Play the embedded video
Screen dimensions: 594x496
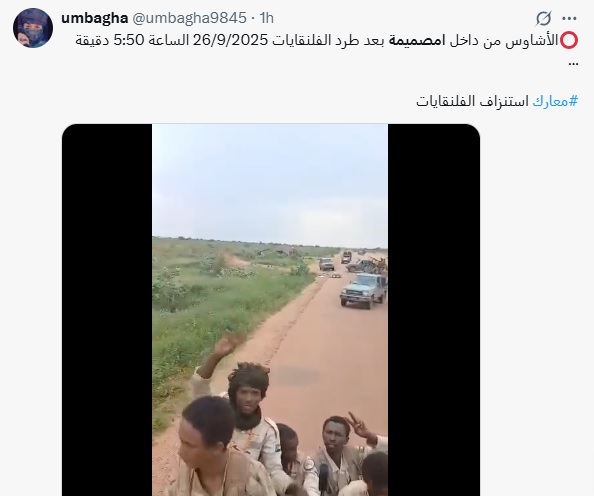pyautogui.click(x=270, y=310)
